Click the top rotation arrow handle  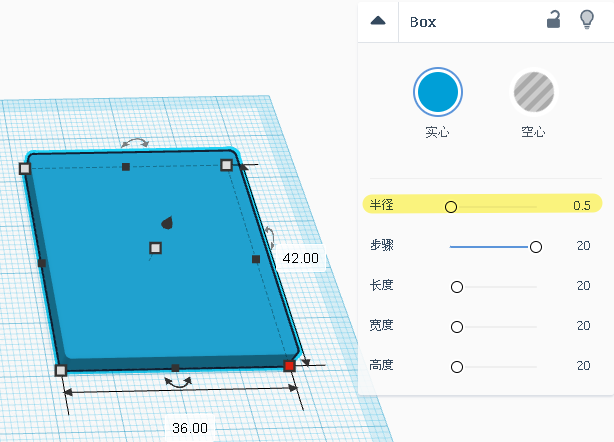(x=135, y=143)
